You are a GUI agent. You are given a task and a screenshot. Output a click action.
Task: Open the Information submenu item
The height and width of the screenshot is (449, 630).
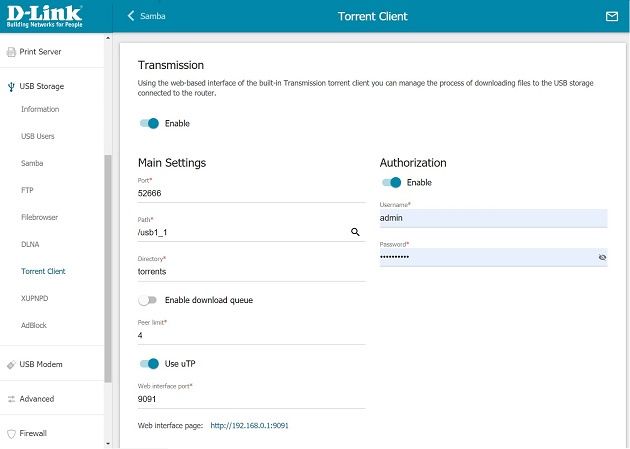pos(40,109)
